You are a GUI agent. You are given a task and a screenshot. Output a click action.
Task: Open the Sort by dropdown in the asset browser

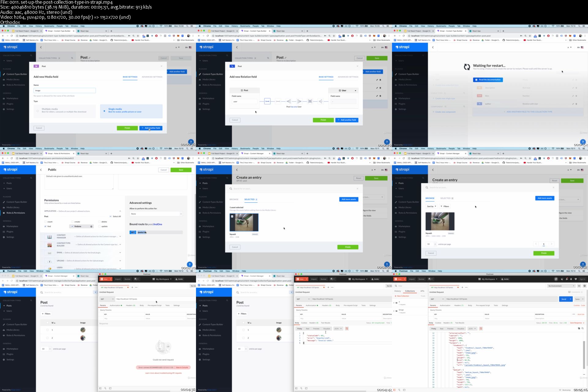pyautogui.click(x=432, y=206)
